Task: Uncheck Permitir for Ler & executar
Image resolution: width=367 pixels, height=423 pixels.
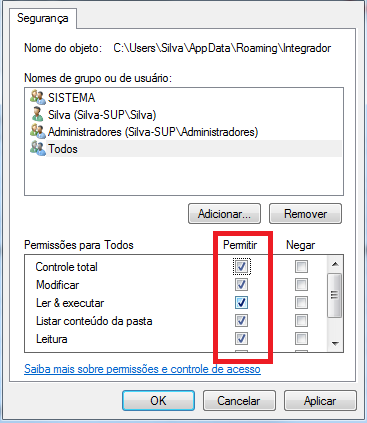Action: point(241,303)
